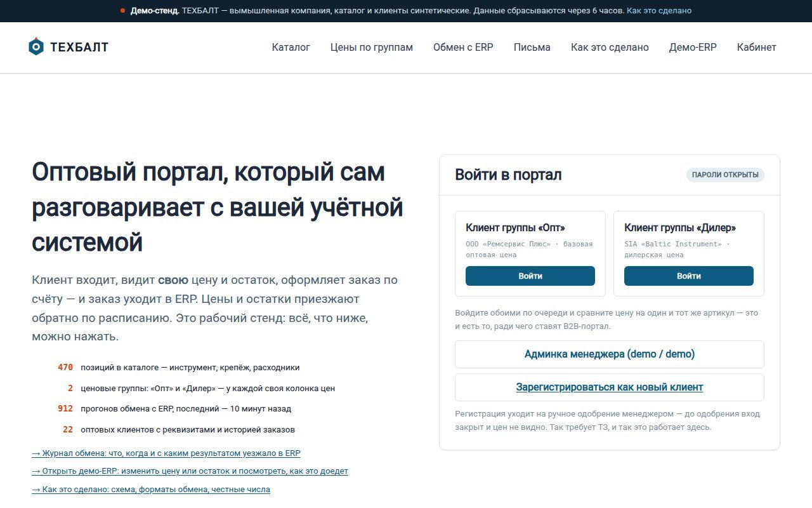Click the red Демо-стенд indicator dot
Viewport: 812px width, 508px height.
pyautogui.click(x=122, y=11)
